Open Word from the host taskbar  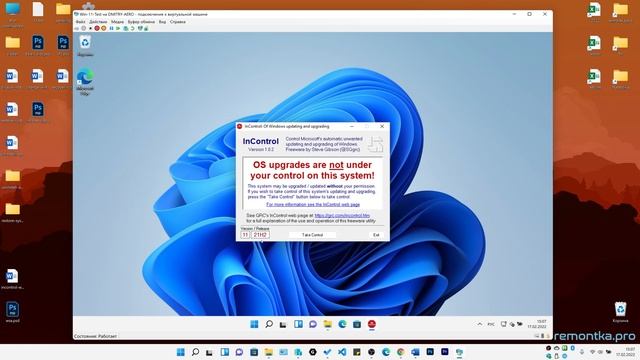coord(415,352)
